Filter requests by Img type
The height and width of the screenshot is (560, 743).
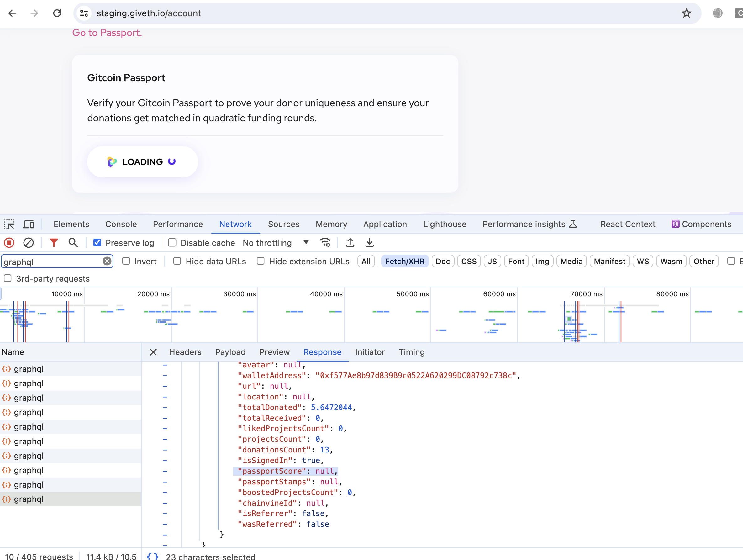[542, 261]
